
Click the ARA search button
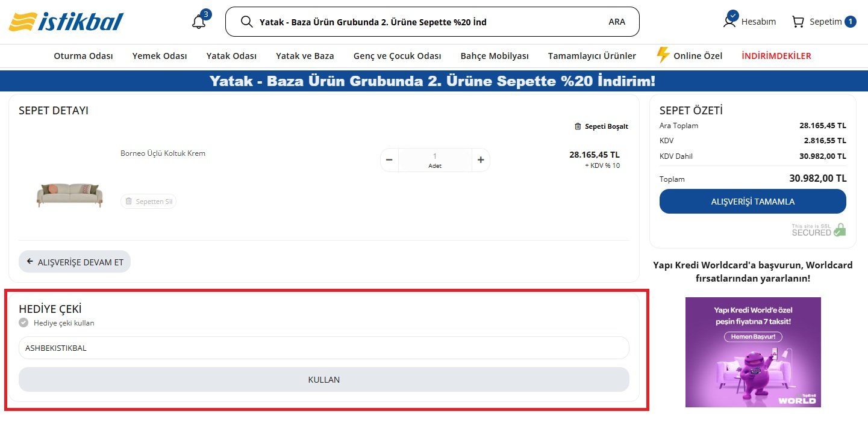pos(617,22)
